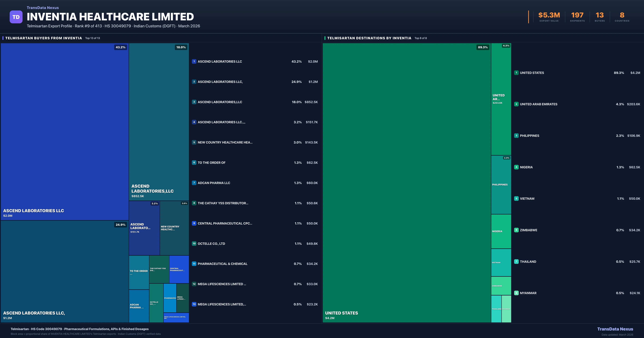Click rank badge 9 beside Central Pharmaceutical
The height and width of the screenshot is (338, 644).
click(x=194, y=223)
